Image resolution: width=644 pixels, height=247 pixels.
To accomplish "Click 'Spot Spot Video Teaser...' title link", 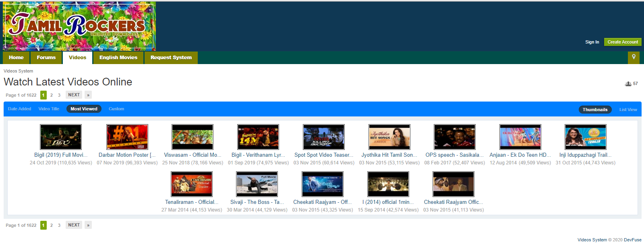I will (x=324, y=155).
